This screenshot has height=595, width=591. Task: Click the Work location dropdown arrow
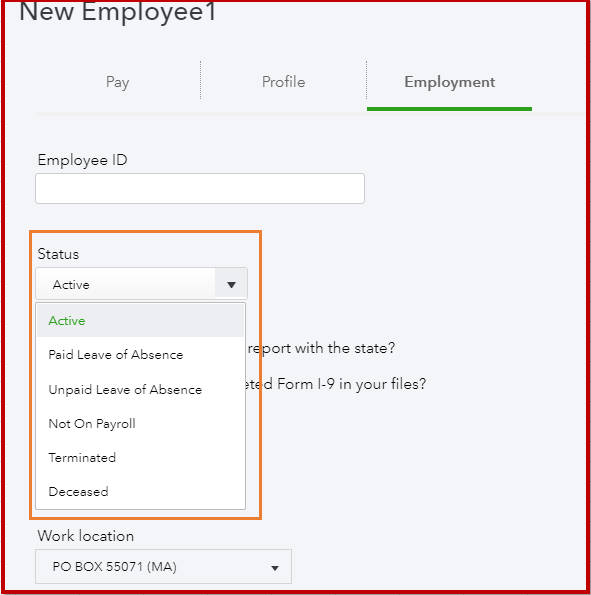(x=275, y=568)
